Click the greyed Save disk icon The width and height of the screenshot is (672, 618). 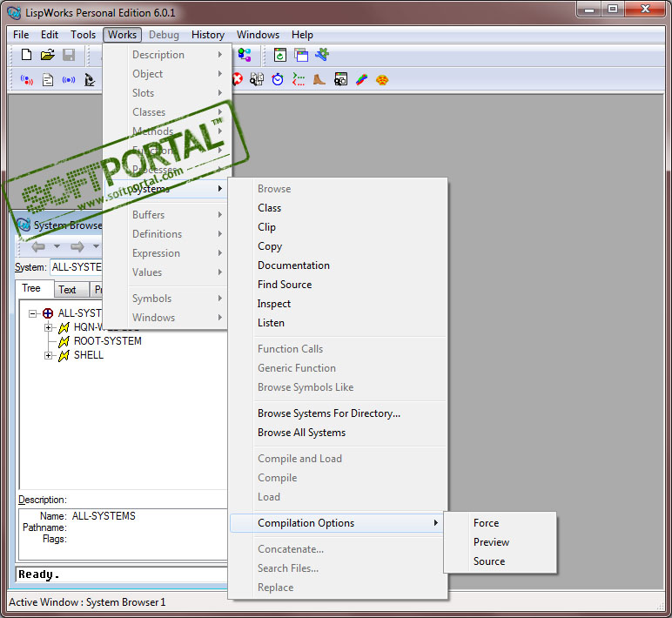pyautogui.click(x=69, y=55)
